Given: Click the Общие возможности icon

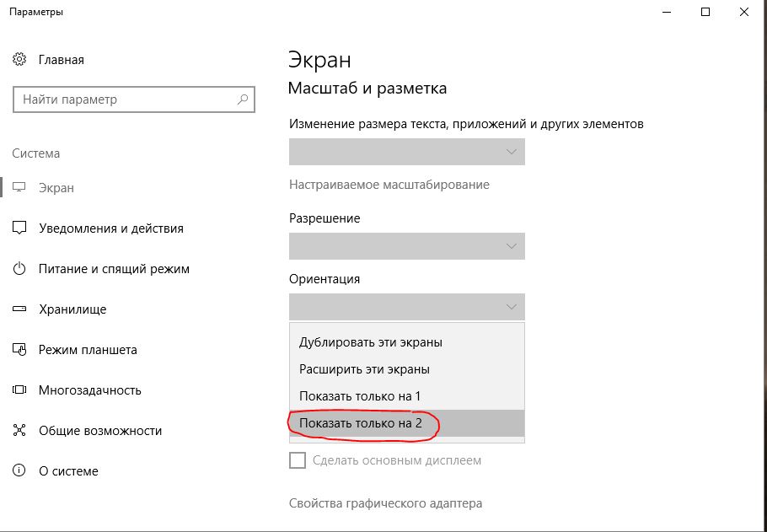Looking at the screenshot, I should [x=20, y=431].
